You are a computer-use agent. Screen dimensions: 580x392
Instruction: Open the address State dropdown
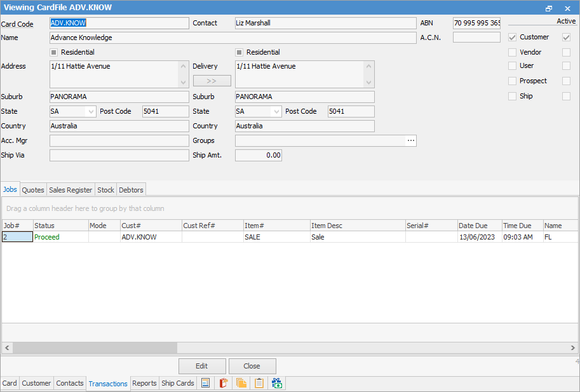90,112
